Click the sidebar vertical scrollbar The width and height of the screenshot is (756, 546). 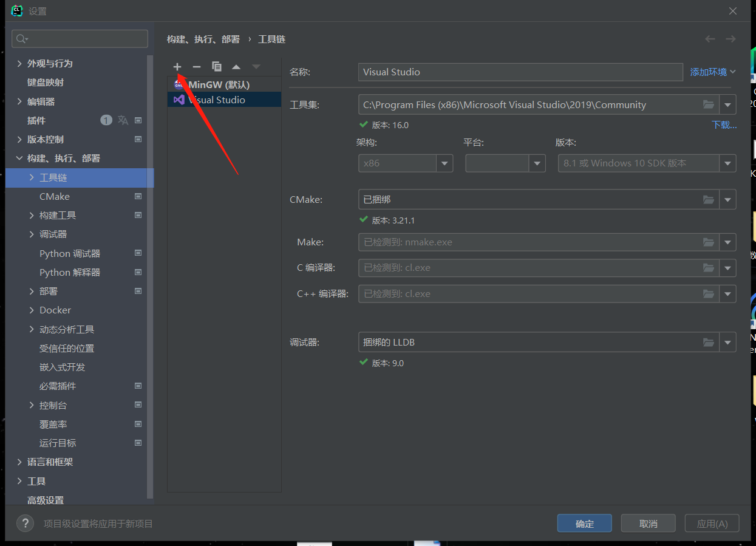151,276
